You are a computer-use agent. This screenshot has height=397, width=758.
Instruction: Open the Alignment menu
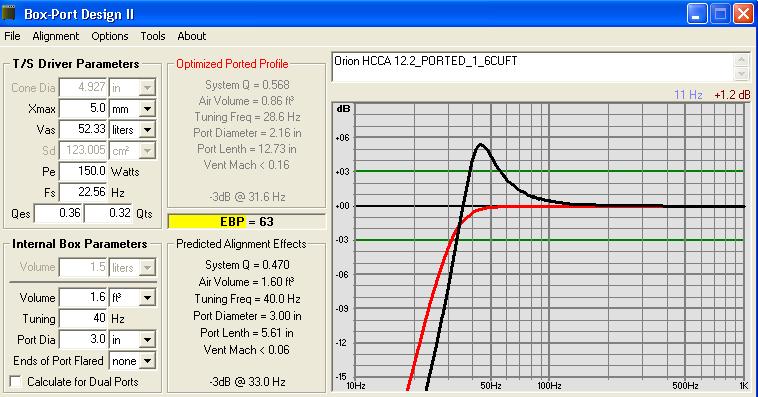coord(56,36)
